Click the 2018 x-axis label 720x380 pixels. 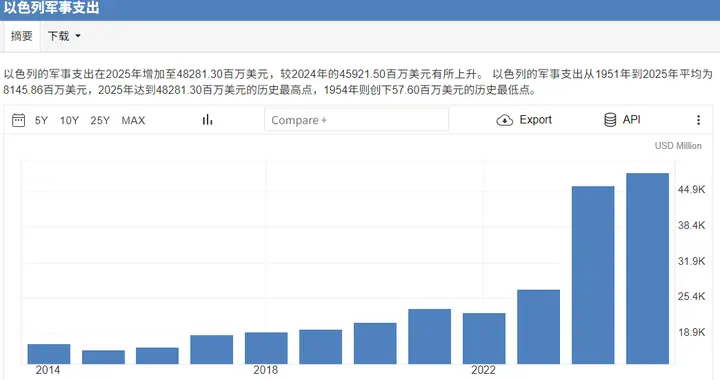pyautogui.click(x=265, y=370)
